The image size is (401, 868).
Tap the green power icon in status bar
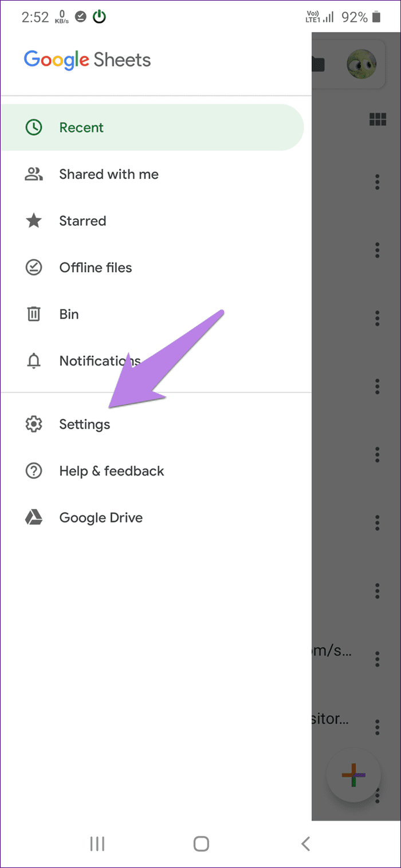(x=100, y=17)
